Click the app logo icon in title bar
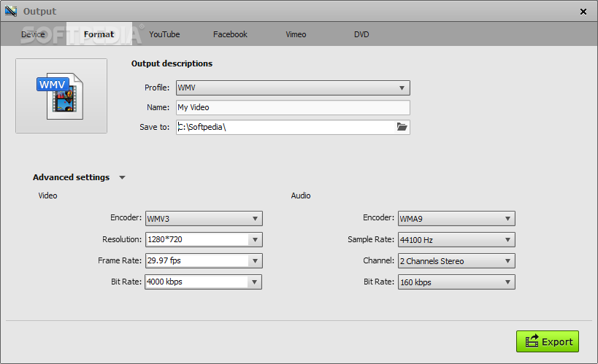Screen dimensions: 598x364 tap(11, 11)
